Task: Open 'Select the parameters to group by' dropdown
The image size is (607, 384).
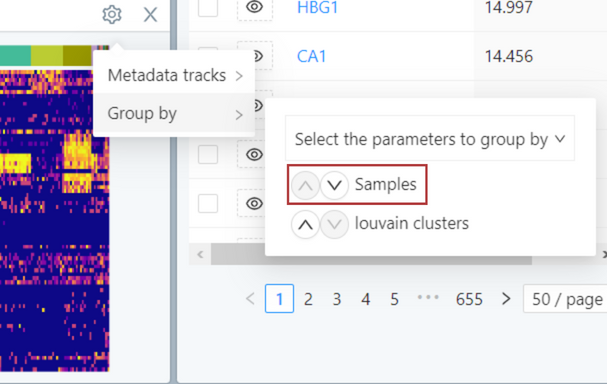Action: click(x=430, y=139)
